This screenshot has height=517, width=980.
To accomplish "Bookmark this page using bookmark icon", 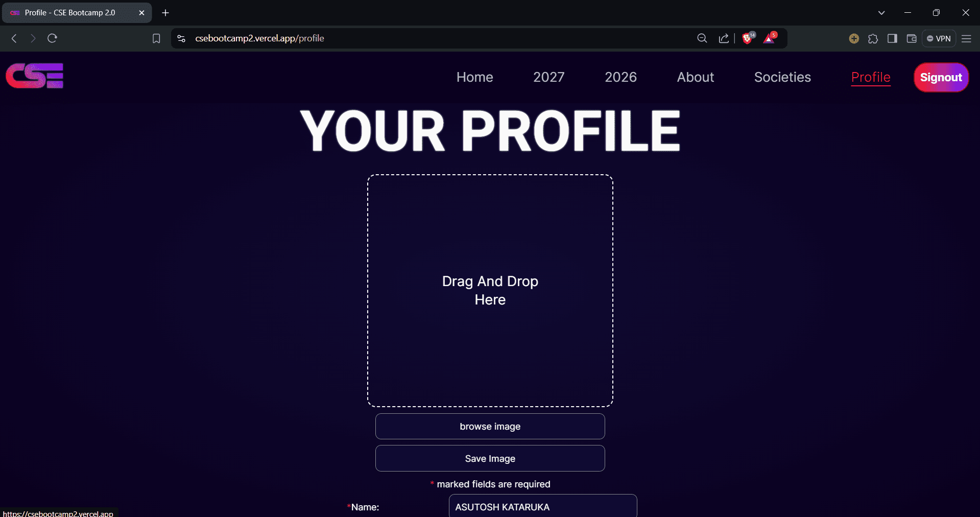I will point(156,38).
